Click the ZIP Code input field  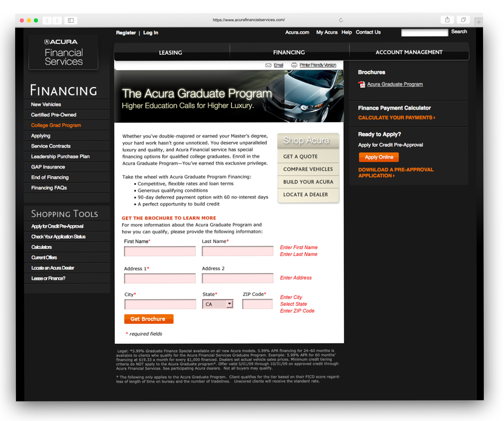(x=257, y=304)
